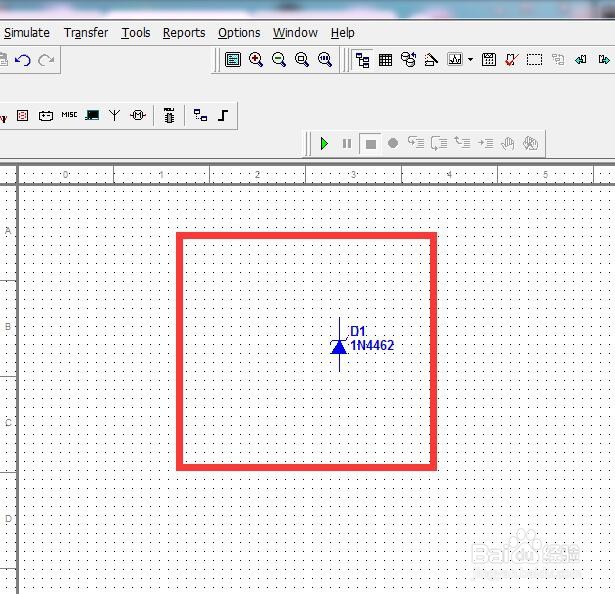Expand the Grapher analyses dropdown arrow
615x594 pixels.
[470, 60]
